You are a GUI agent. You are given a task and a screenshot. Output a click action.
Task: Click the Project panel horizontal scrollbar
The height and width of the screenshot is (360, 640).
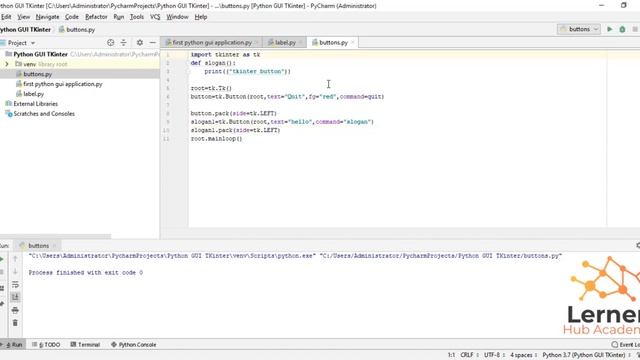(x=55, y=236)
